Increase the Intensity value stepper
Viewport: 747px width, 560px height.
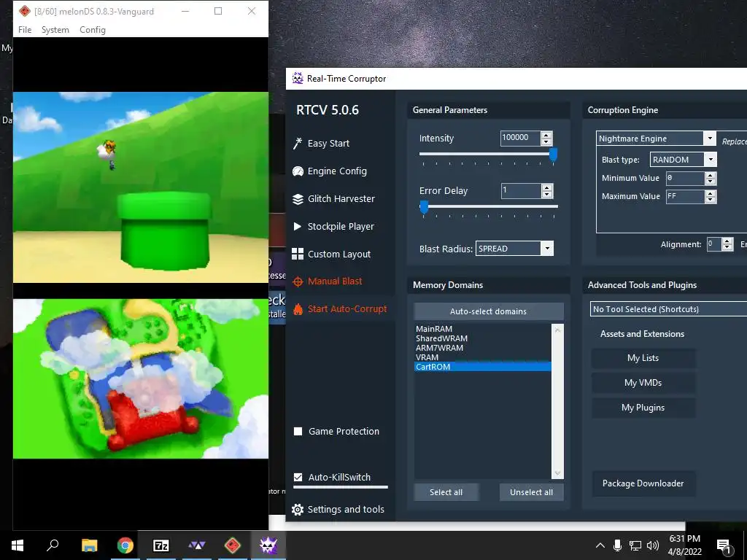(546, 135)
